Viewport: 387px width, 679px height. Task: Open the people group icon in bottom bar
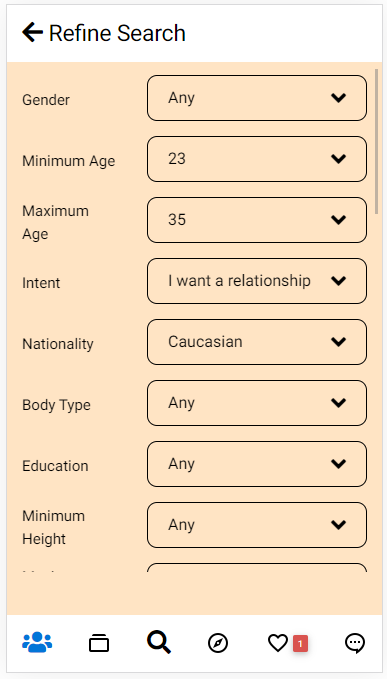37,642
